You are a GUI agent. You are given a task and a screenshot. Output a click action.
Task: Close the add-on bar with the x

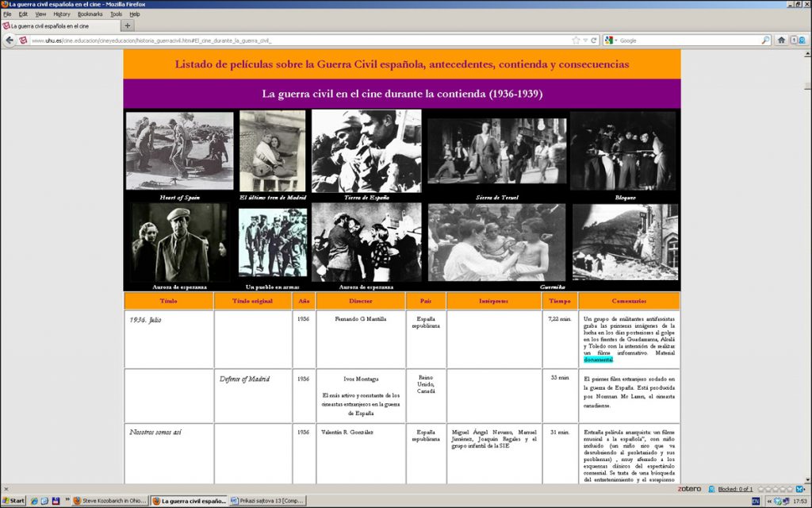[6, 489]
